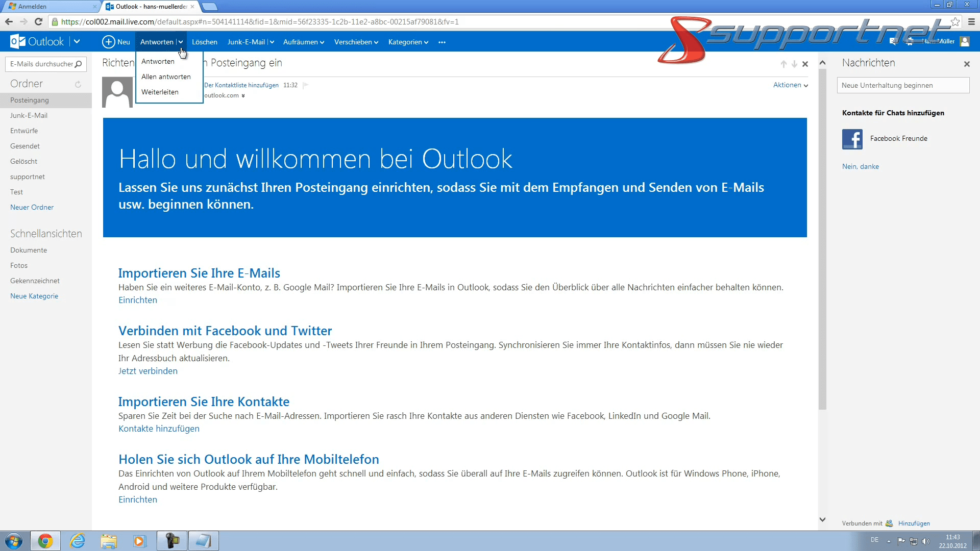The image size is (980, 551).
Task: Click Action Center flag tray icon
Action: pos(901,541)
